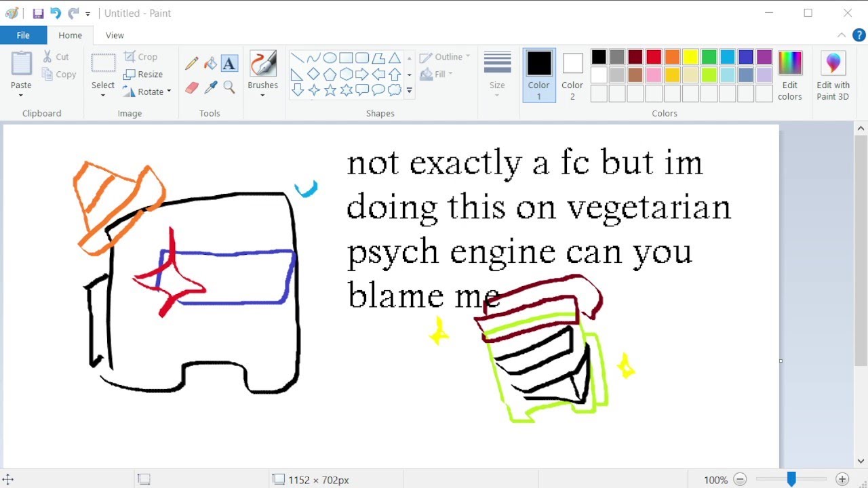The image size is (868, 488).
Task: Click the vertical scrollbar thumb
Action: click(861, 251)
